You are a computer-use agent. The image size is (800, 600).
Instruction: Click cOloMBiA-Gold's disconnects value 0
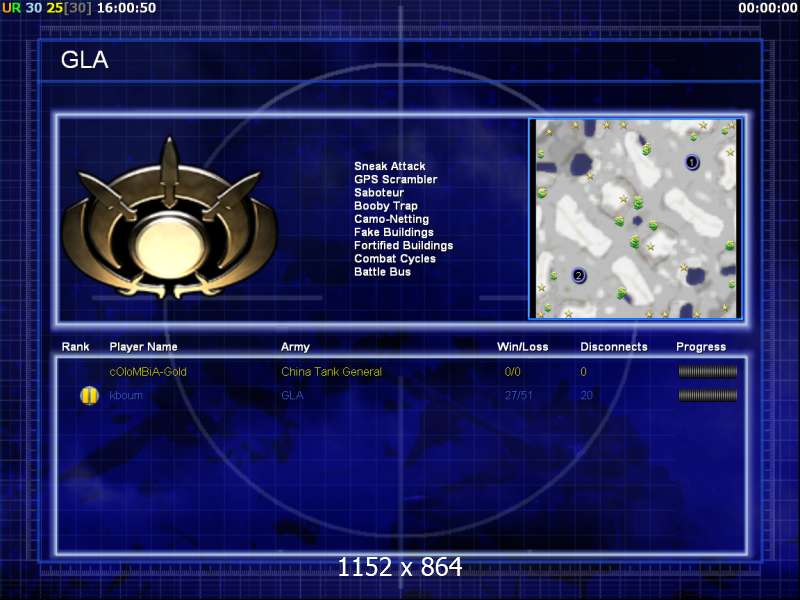point(584,372)
